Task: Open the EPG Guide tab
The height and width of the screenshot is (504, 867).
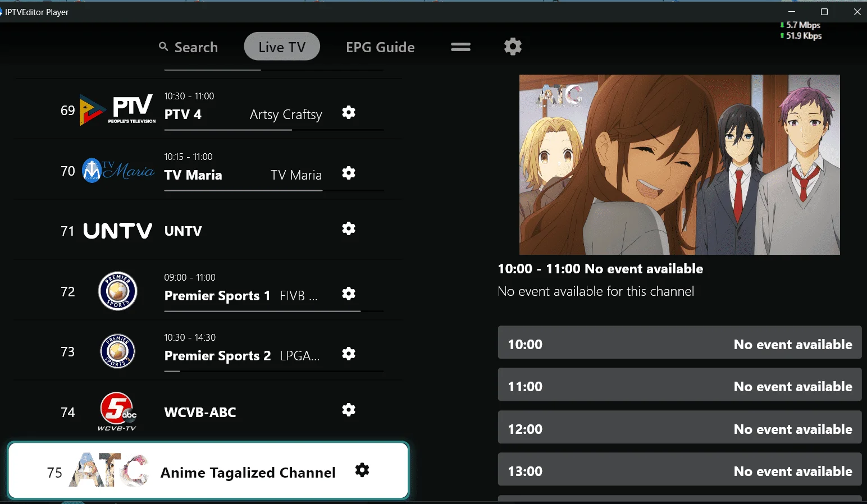Action: pos(380,47)
